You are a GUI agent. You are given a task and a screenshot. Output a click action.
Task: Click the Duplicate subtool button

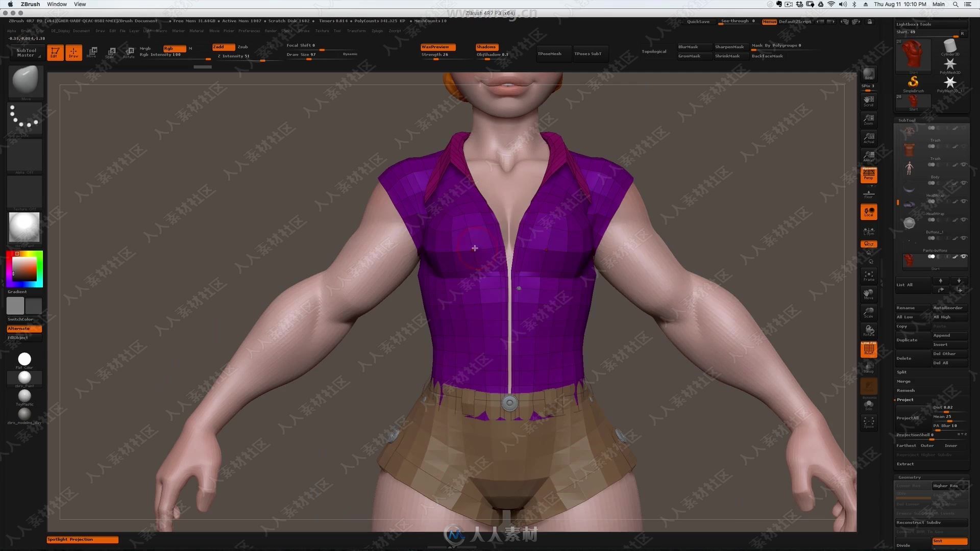click(x=913, y=340)
